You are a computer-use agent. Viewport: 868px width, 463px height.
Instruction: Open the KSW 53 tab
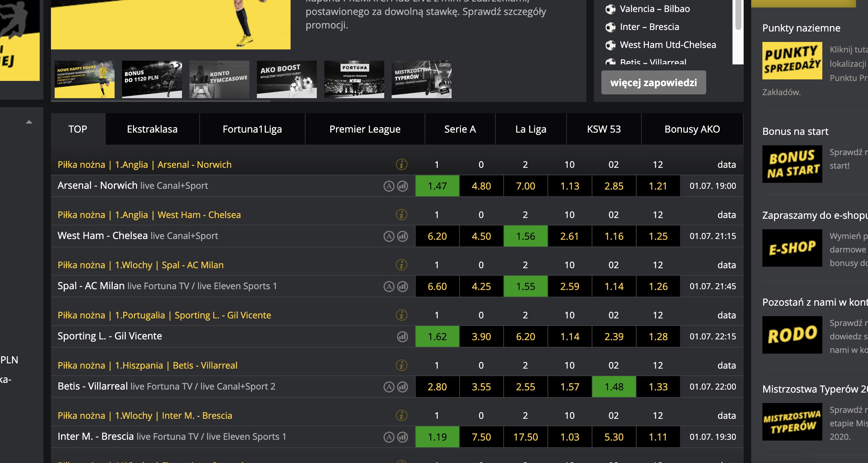pyautogui.click(x=604, y=129)
